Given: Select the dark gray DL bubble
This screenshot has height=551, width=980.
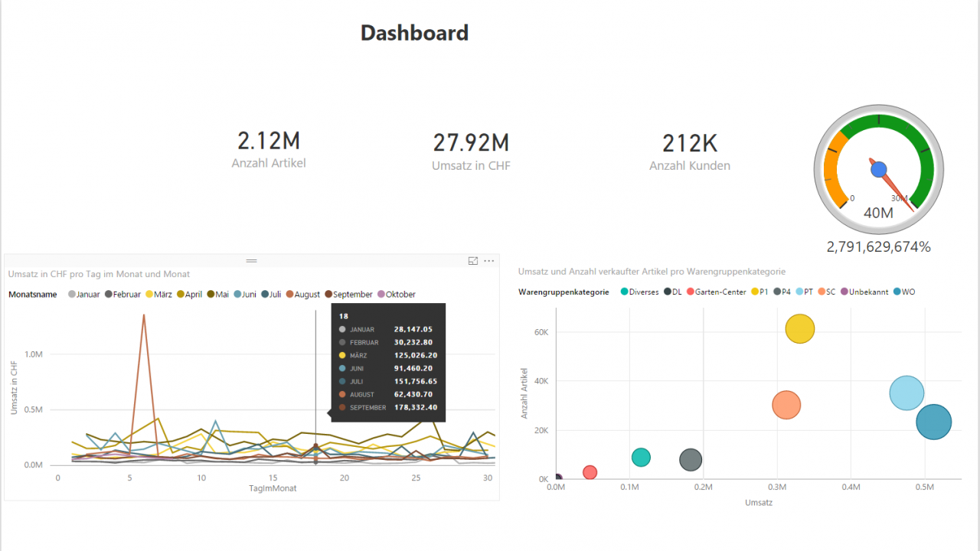Looking at the screenshot, I should pyautogui.click(x=691, y=460).
